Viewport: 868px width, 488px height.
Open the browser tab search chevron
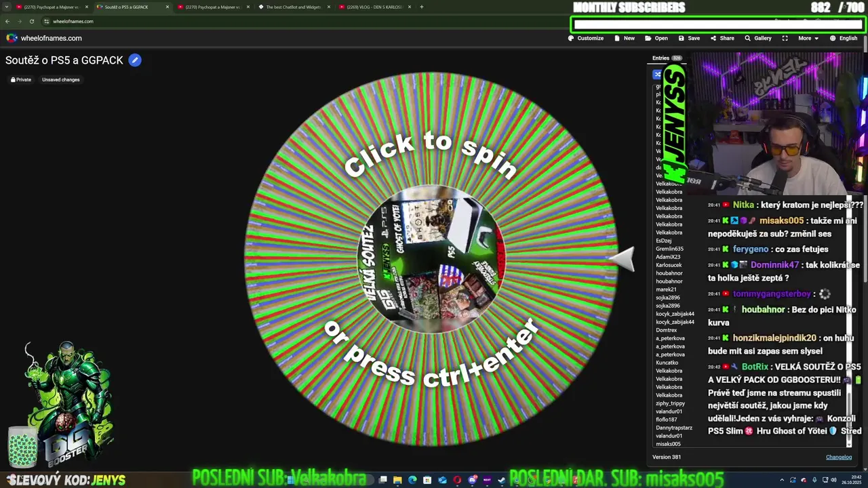7,7
